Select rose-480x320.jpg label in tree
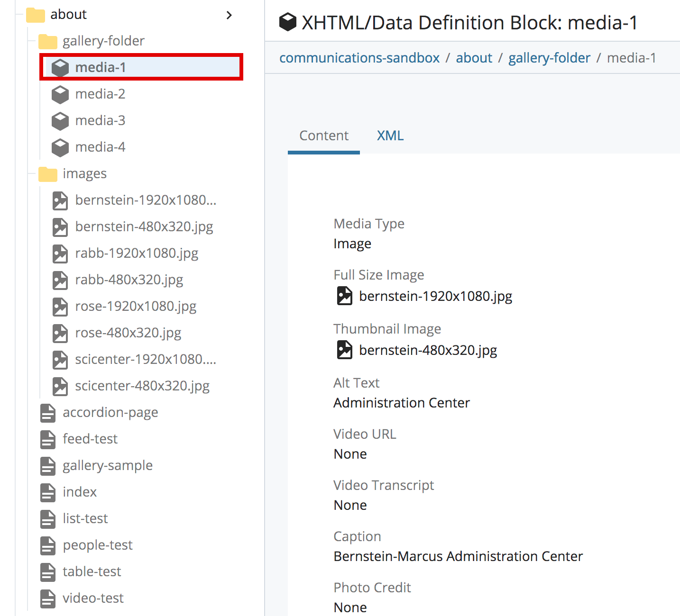Viewport: 680px width, 616px height. click(x=128, y=333)
